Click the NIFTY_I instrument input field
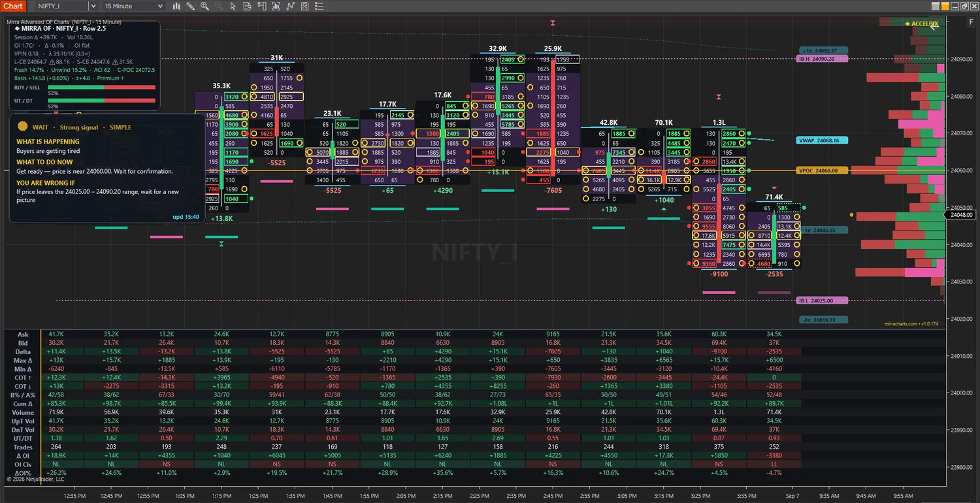 pos(61,6)
